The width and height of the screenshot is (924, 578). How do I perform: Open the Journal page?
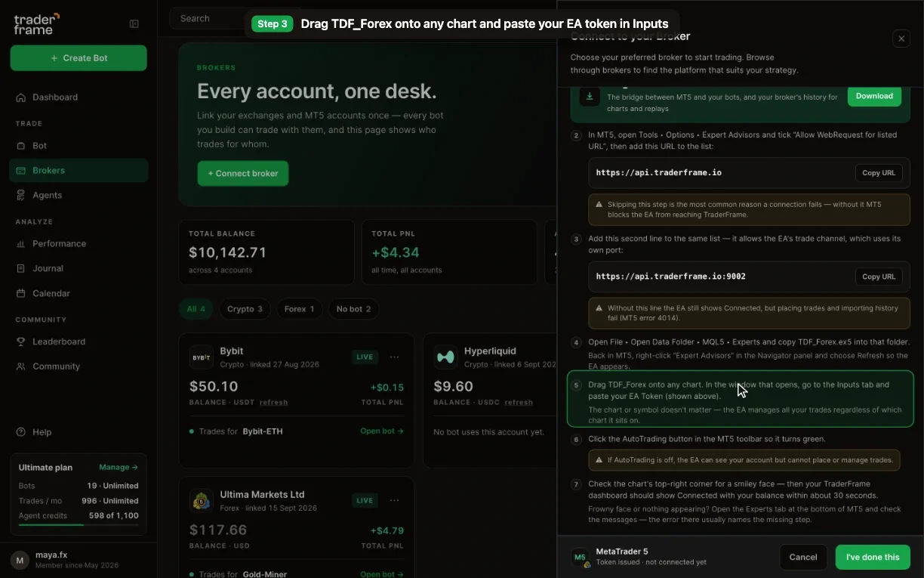coord(79,268)
